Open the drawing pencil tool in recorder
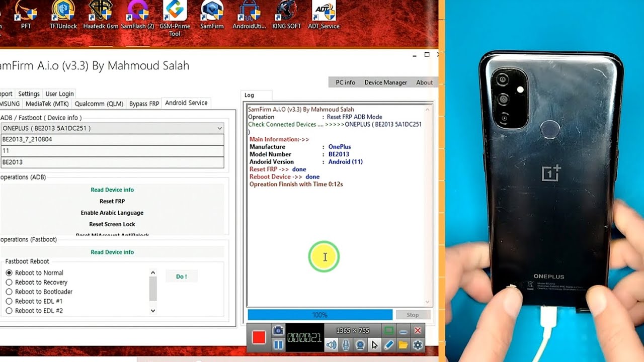 [388, 345]
